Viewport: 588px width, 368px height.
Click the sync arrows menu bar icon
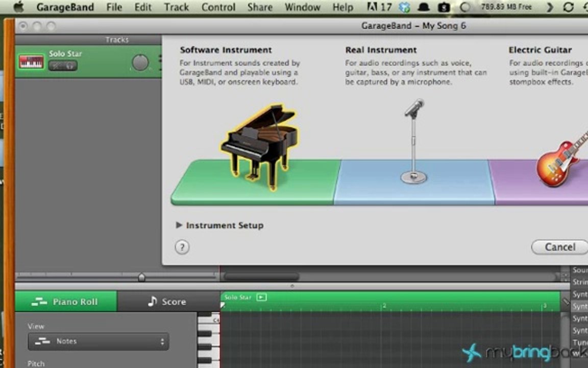pyautogui.click(x=569, y=7)
